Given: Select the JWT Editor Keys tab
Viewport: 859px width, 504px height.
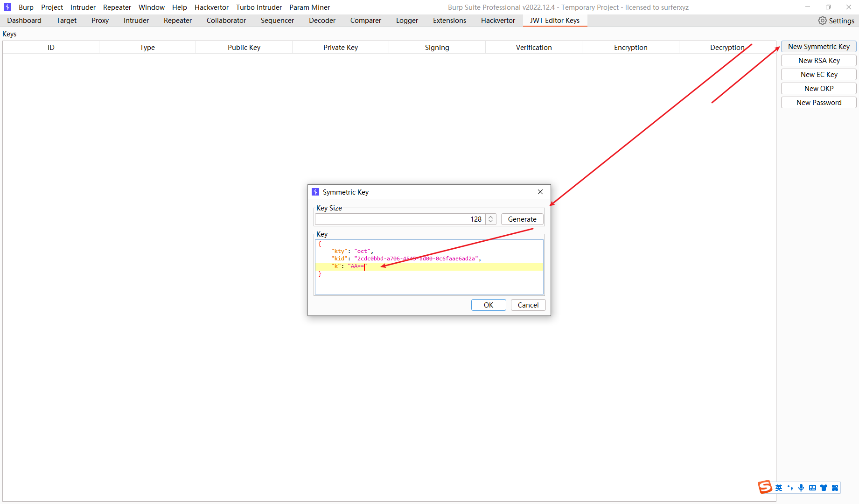Looking at the screenshot, I should [x=555, y=21].
